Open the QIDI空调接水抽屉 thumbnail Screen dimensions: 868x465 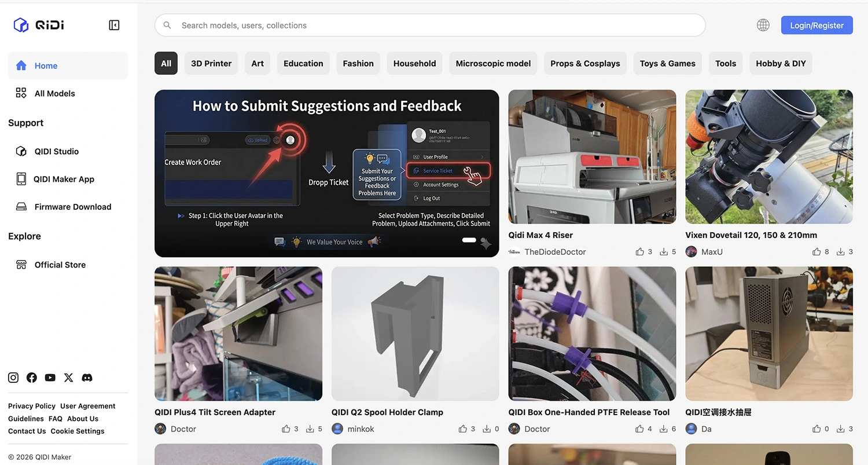coord(769,334)
